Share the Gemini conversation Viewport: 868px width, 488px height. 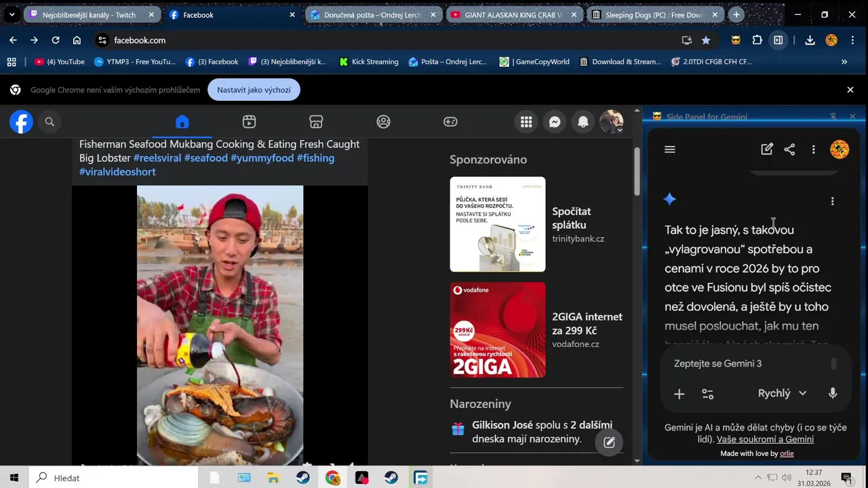pos(789,149)
